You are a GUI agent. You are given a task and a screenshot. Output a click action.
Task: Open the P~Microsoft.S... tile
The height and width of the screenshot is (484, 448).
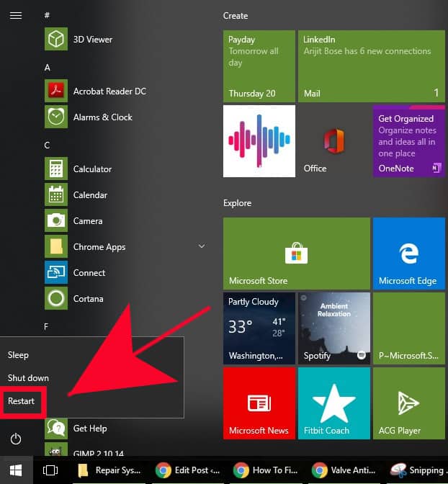coord(409,328)
